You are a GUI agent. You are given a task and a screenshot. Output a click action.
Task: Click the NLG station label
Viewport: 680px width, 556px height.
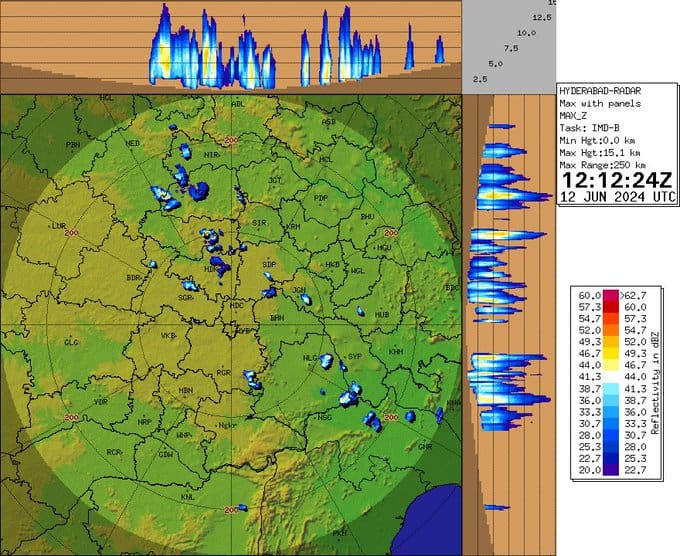tap(310, 358)
